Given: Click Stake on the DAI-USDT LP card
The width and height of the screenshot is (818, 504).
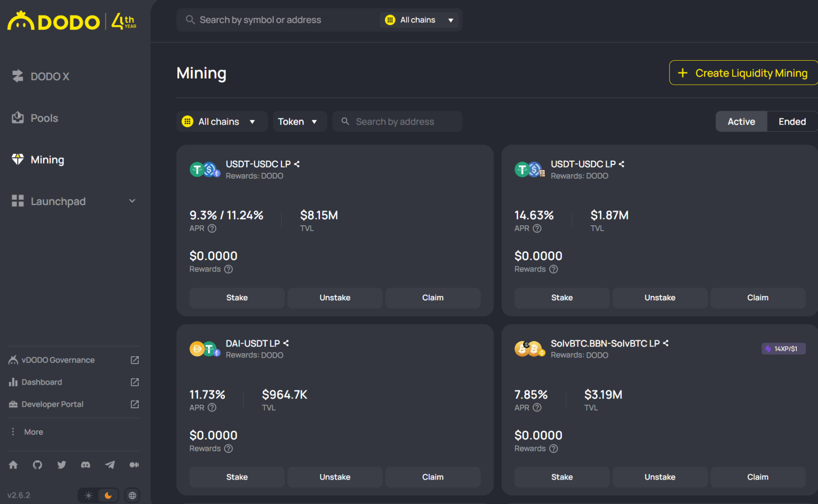Looking at the screenshot, I should pos(237,477).
